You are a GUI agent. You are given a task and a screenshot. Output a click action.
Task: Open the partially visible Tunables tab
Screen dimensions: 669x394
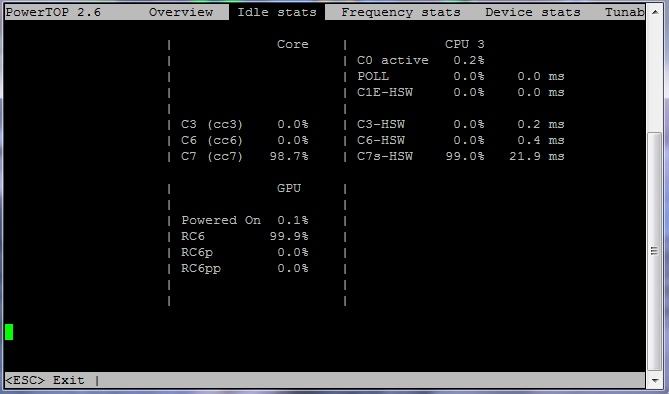coord(625,12)
